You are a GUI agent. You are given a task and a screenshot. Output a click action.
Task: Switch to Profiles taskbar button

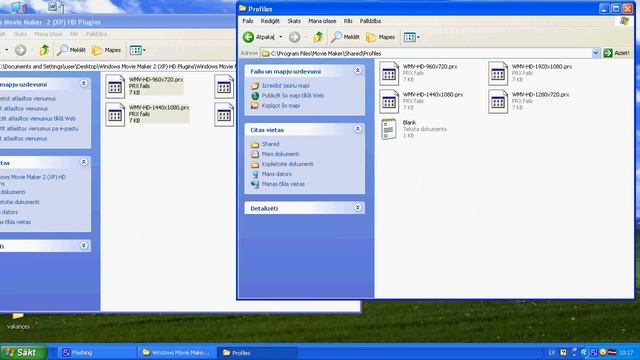click(257, 353)
